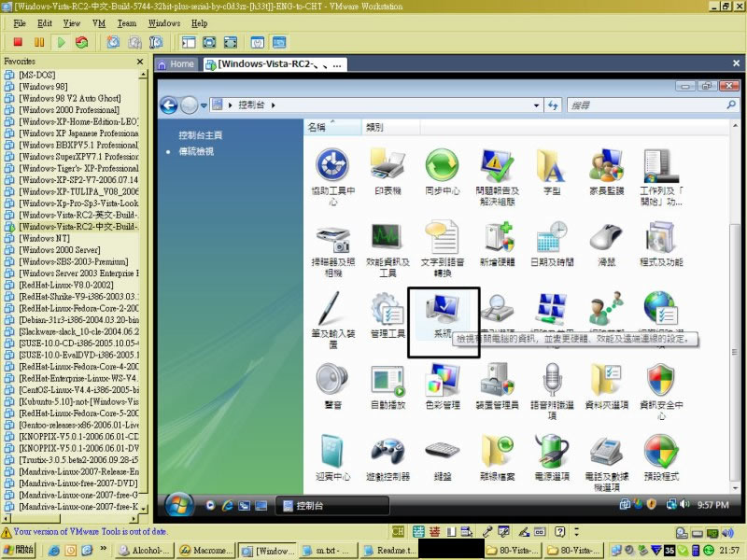Open the 資訊安全中心 security center icon
Image resolution: width=747 pixels, height=560 pixels.
pyautogui.click(x=661, y=391)
